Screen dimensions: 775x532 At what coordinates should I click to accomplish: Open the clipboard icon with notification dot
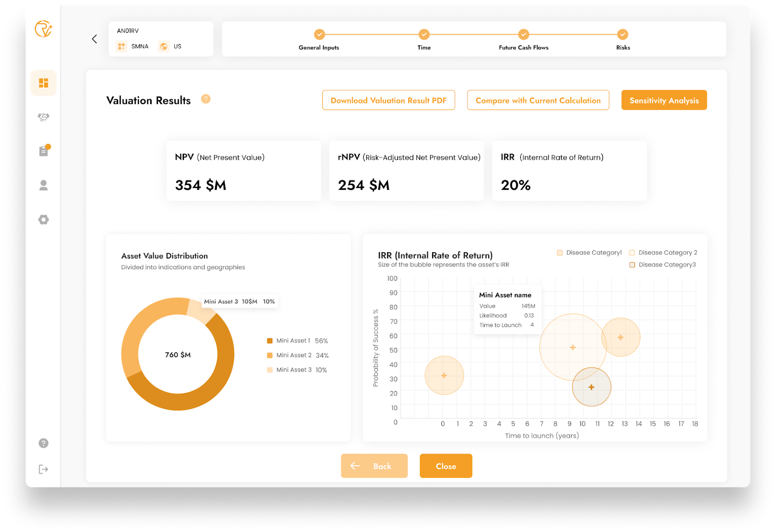pyautogui.click(x=44, y=151)
